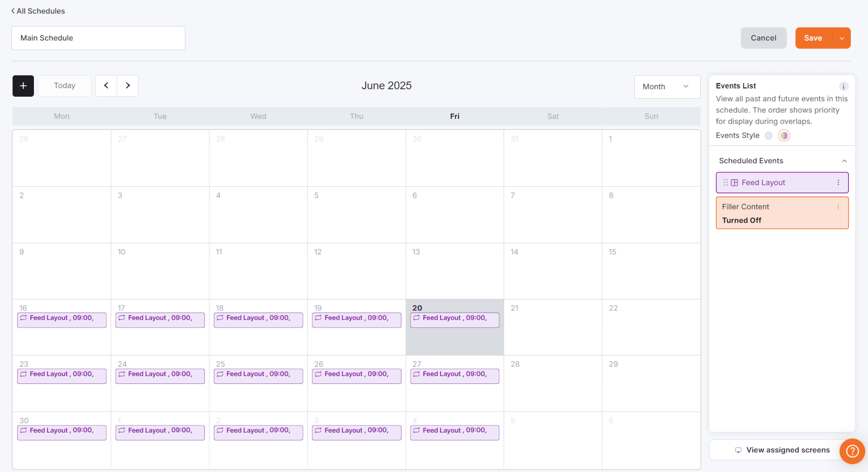
Task: Open the Filler Content options menu
Action: pos(839,206)
